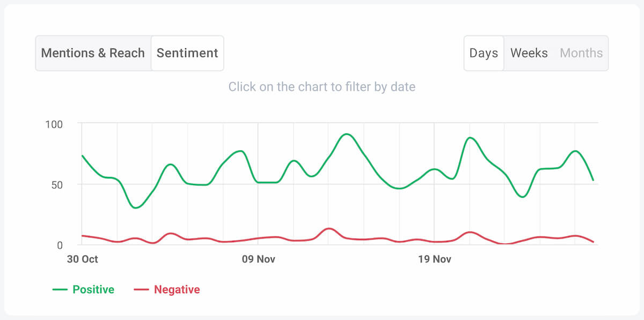Click the chart at the 09 Nov label
This screenshot has height=320, width=644.
coord(258,259)
